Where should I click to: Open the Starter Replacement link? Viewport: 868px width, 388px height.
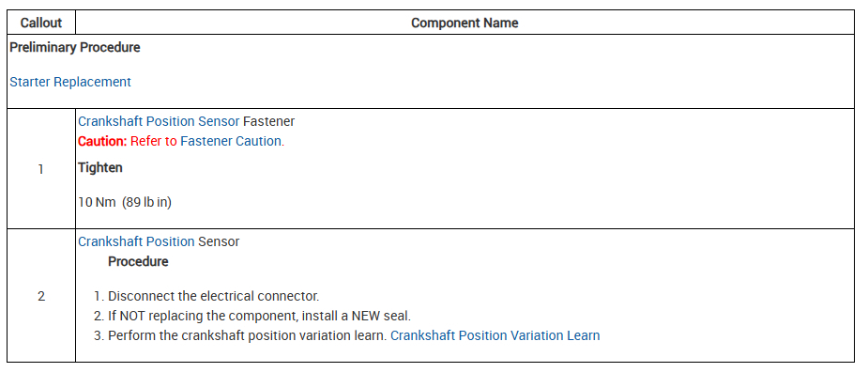[x=70, y=82]
